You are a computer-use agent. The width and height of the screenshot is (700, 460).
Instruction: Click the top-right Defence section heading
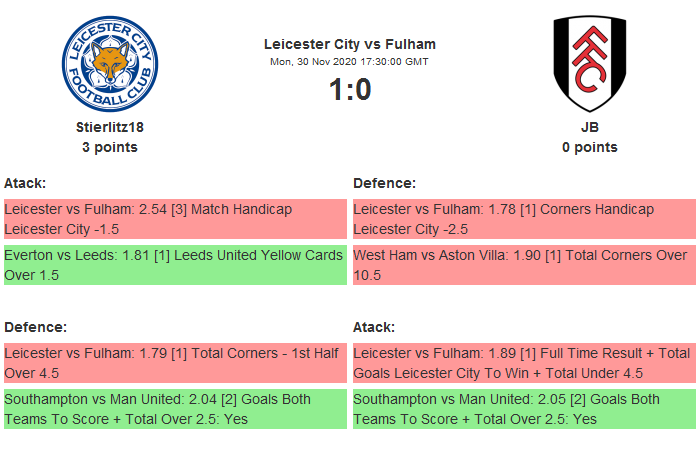point(384,183)
